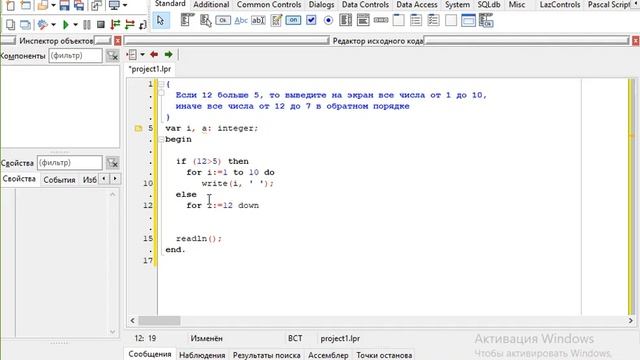Image resolution: width=640 pixels, height=360 pixels.
Task: Open the Data Controls palette tab
Action: (365, 5)
